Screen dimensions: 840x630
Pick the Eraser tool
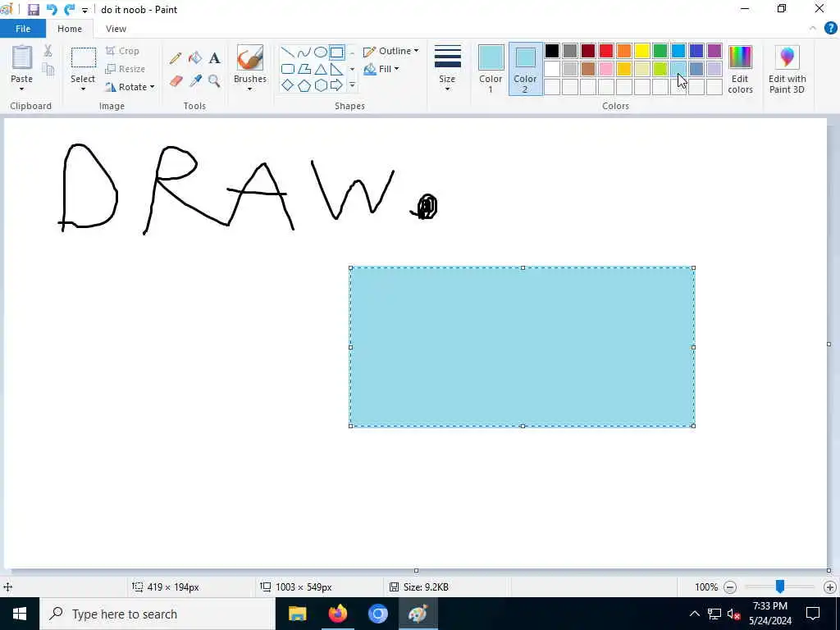[x=176, y=81]
